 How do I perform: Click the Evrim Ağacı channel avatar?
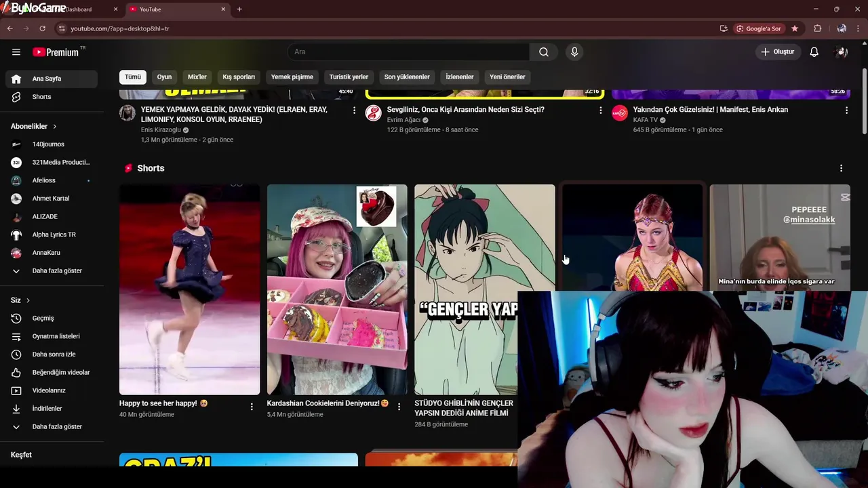[374, 113]
